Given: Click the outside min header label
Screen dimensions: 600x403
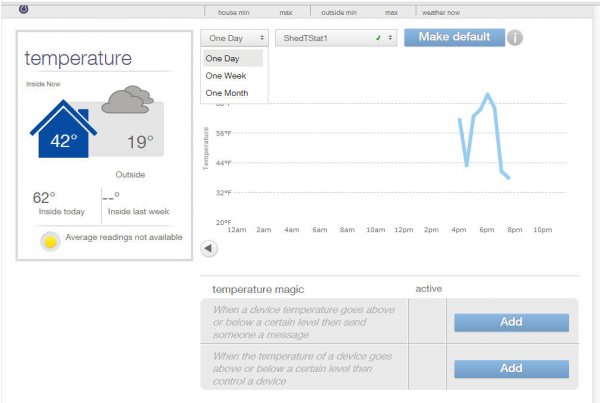Looking at the screenshot, I should (x=339, y=13).
